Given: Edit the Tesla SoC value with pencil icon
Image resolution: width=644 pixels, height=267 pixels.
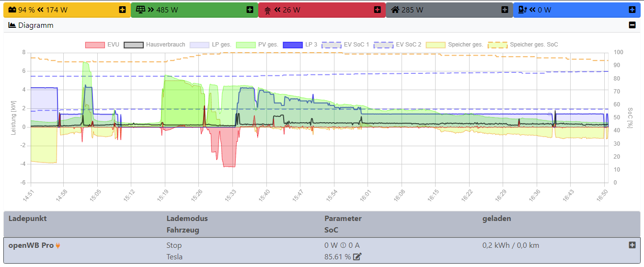Looking at the screenshot, I should point(357,257).
